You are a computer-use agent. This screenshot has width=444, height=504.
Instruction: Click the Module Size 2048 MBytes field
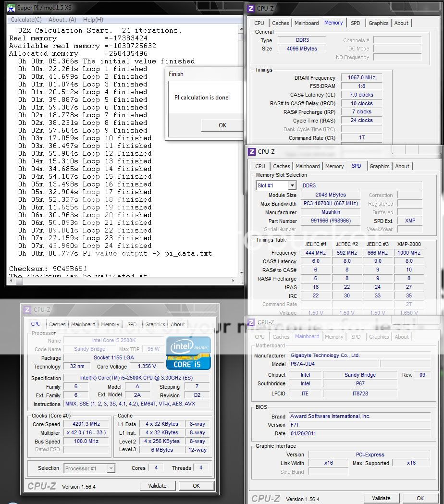331,195
